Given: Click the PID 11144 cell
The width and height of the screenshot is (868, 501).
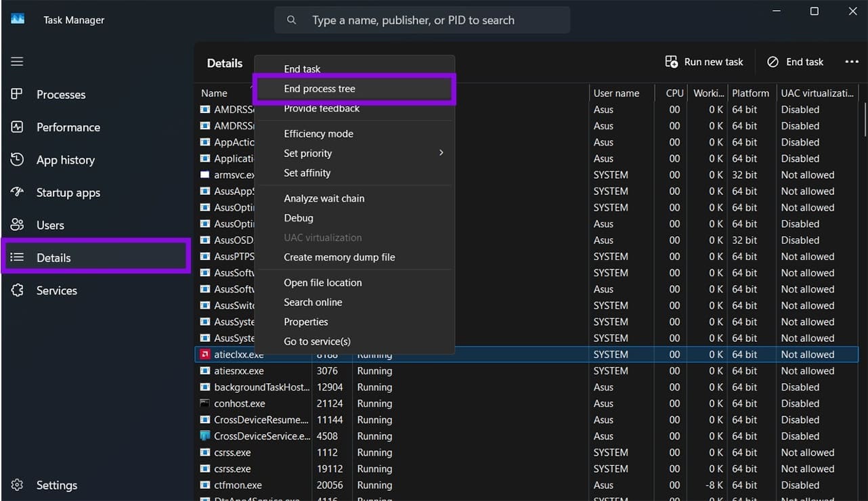Looking at the screenshot, I should 330,420.
